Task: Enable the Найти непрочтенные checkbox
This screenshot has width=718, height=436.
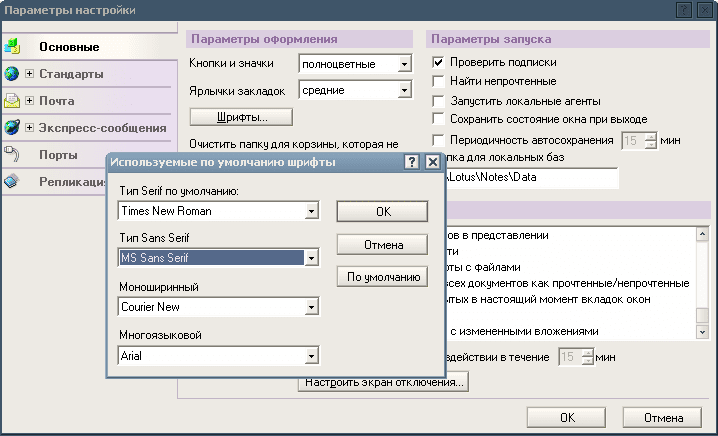Action: [x=438, y=82]
